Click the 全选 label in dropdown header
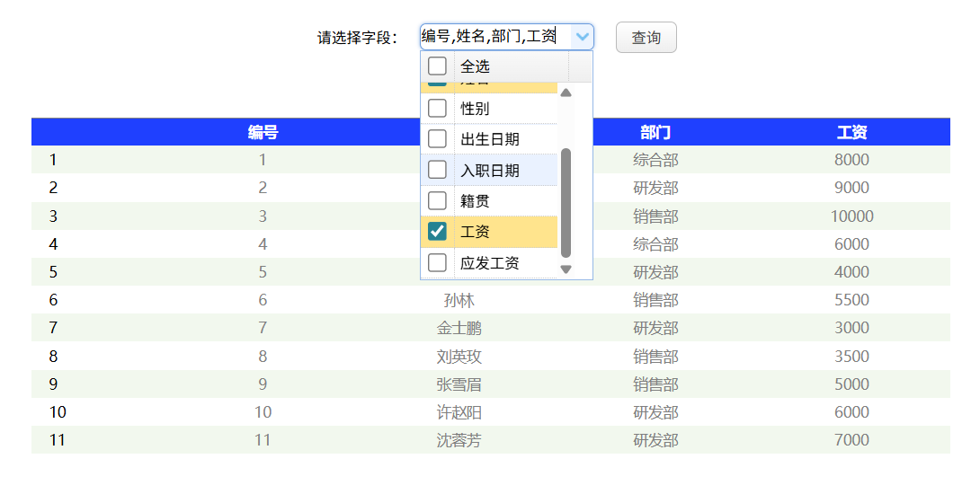980x503 pixels. point(475,66)
